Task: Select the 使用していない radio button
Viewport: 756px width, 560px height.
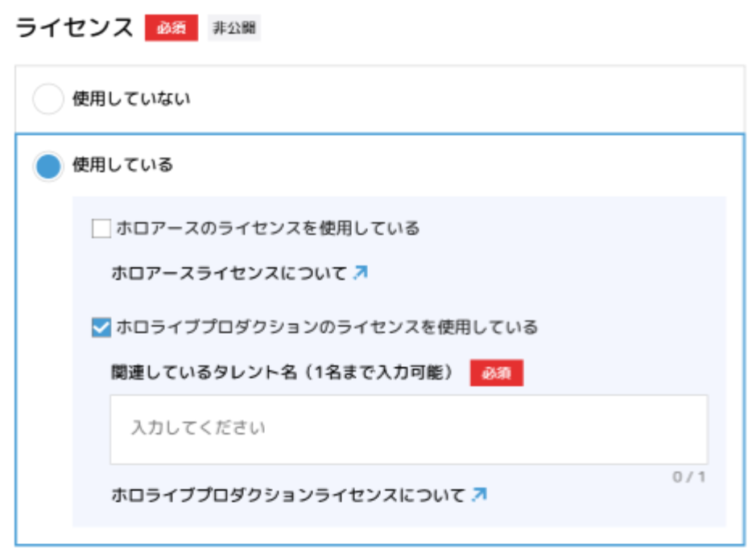Action: 48,100
